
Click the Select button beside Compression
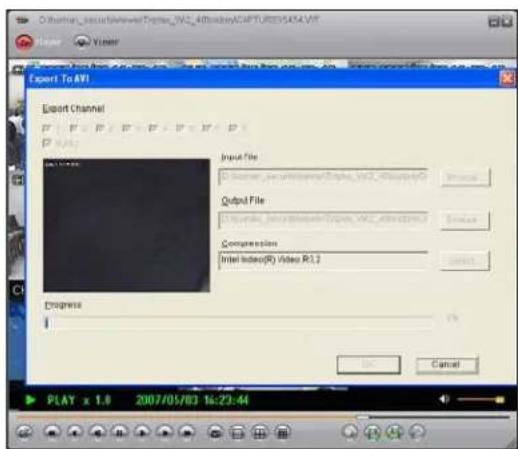tap(465, 261)
